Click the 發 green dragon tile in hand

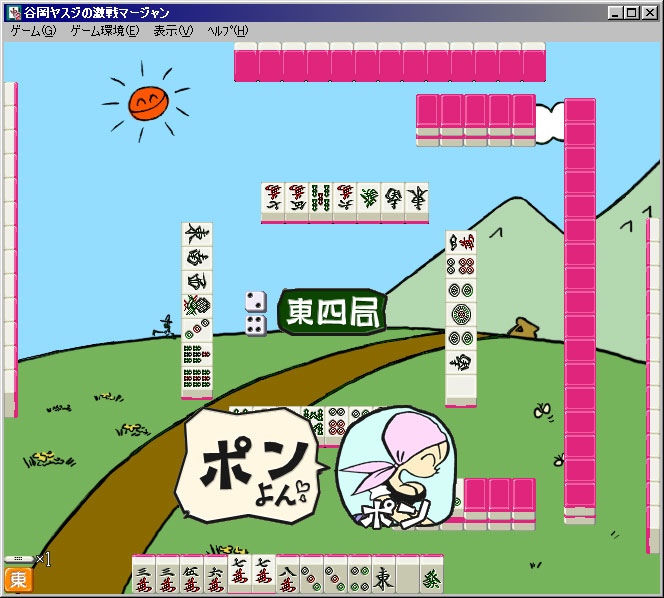[431, 576]
